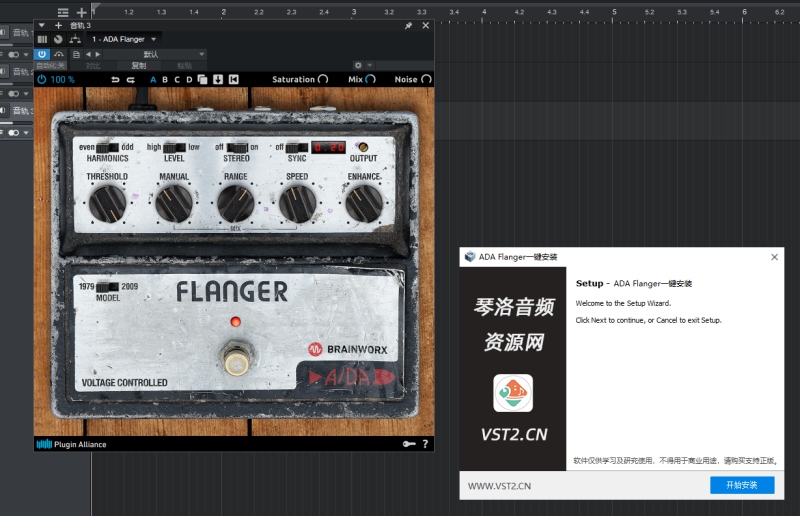Click bar 4 on the timeline ruler
The height and width of the screenshot is (516, 800).
484,12
